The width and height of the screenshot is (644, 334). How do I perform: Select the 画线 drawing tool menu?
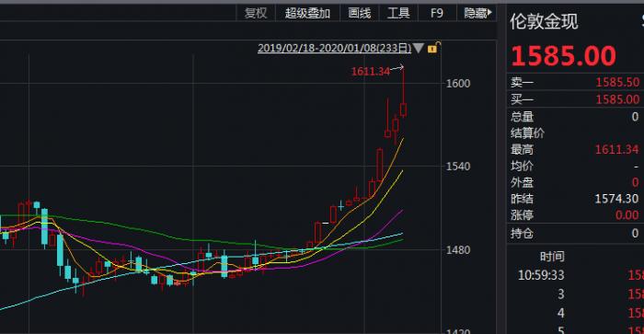tap(360, 13)
